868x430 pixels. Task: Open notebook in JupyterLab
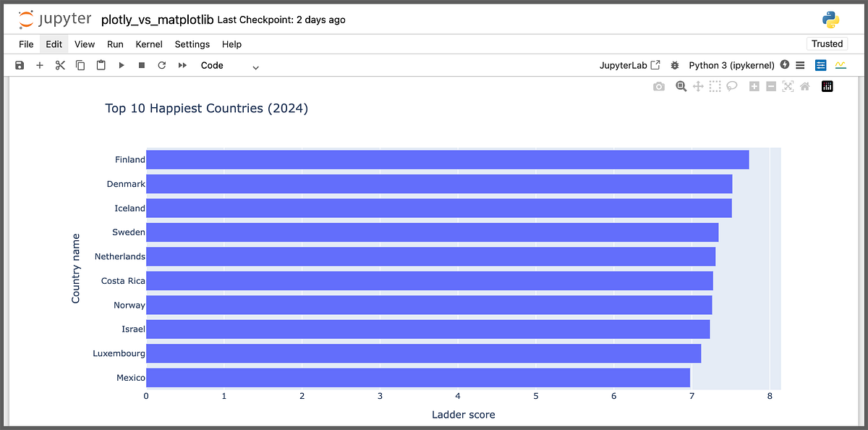(630, 65)
